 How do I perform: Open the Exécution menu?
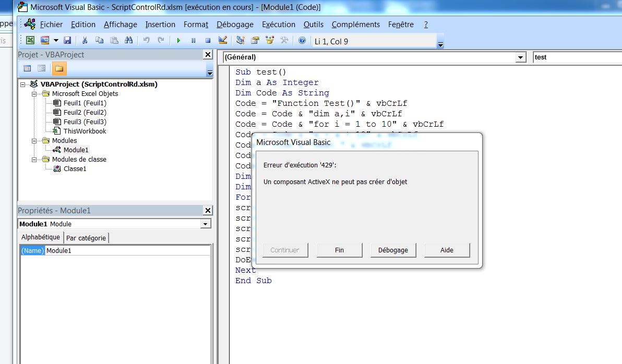279,25
